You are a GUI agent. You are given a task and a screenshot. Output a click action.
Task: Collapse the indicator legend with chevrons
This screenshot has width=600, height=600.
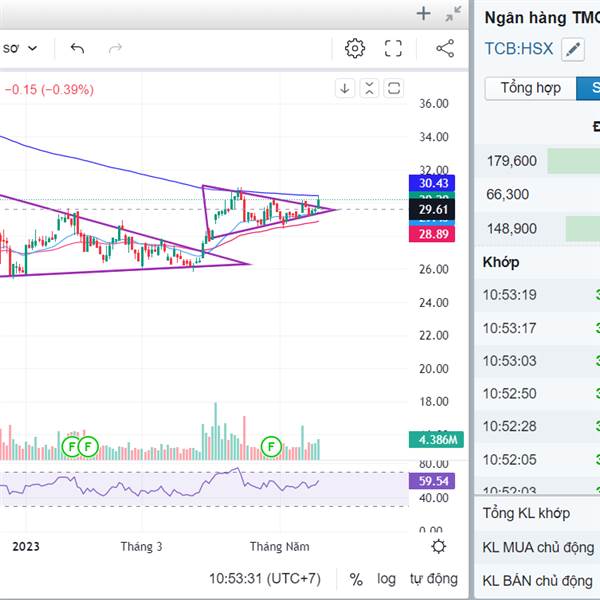[369, 88]
